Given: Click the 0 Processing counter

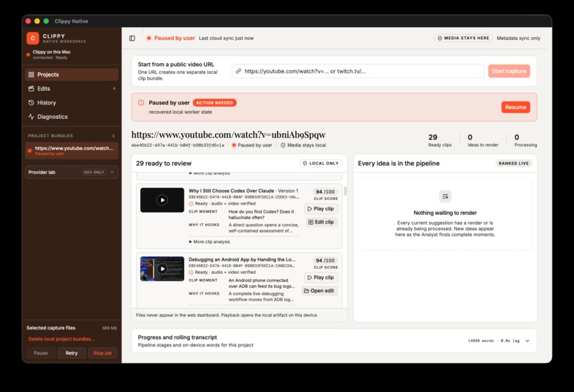Looking at the screenshot, I should [x=526, y=140].
